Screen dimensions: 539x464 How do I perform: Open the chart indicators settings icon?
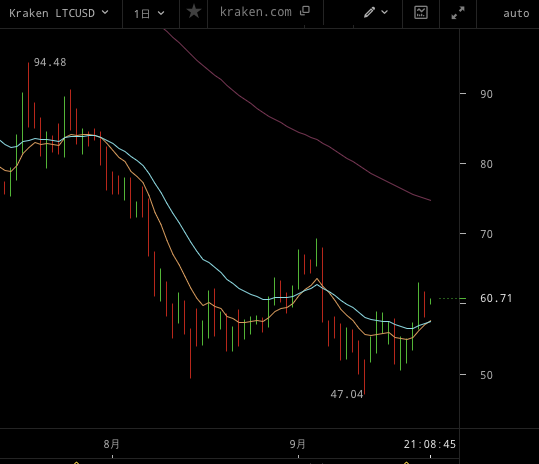pos(421,13)
